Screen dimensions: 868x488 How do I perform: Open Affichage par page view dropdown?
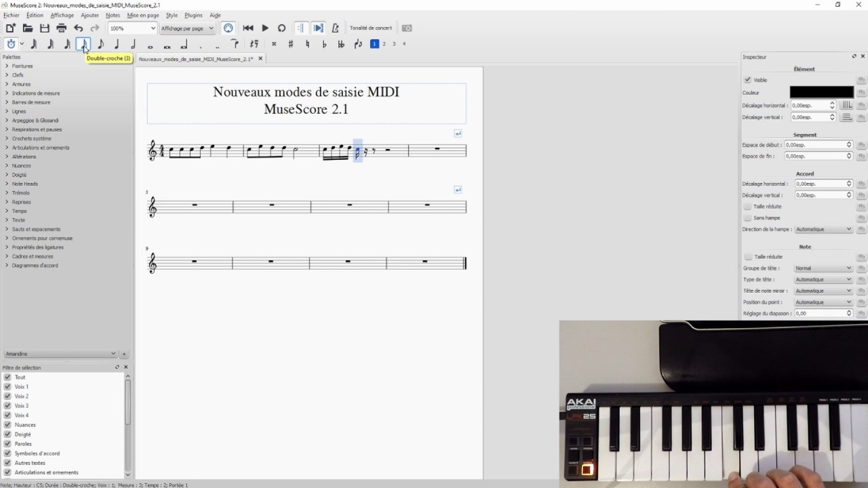pos(187,28)
